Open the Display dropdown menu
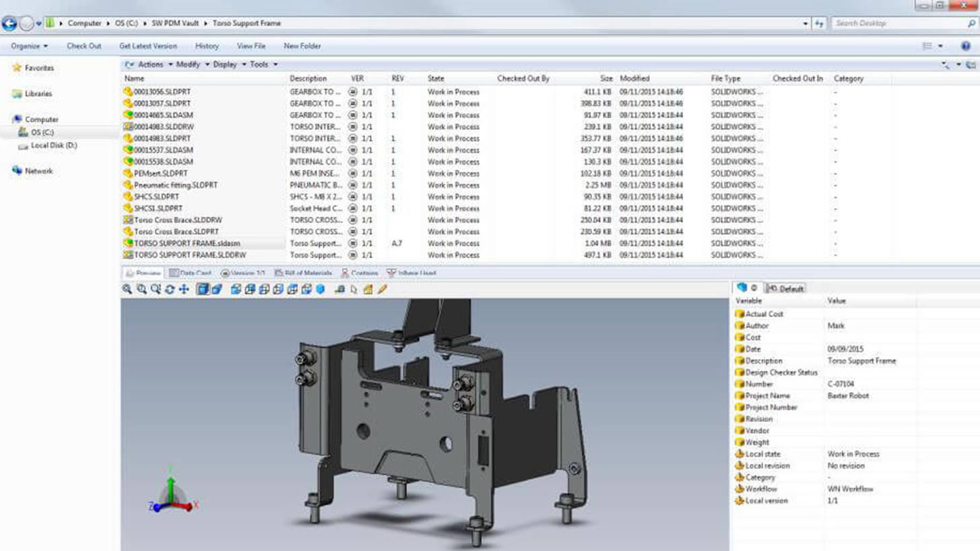Image resolution: width=980 pixels, height=551 pixels. [226, 65]
